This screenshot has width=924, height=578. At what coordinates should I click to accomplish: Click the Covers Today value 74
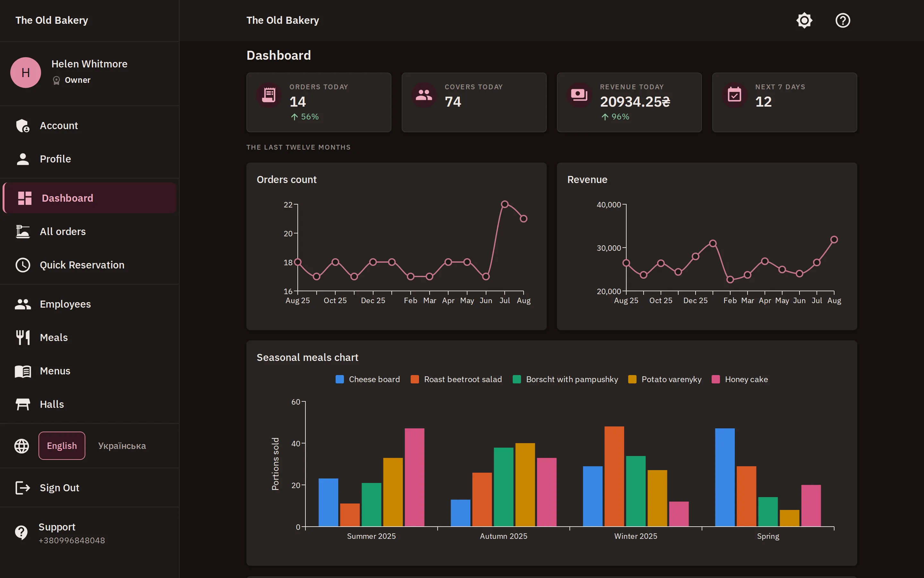(453, 102)
